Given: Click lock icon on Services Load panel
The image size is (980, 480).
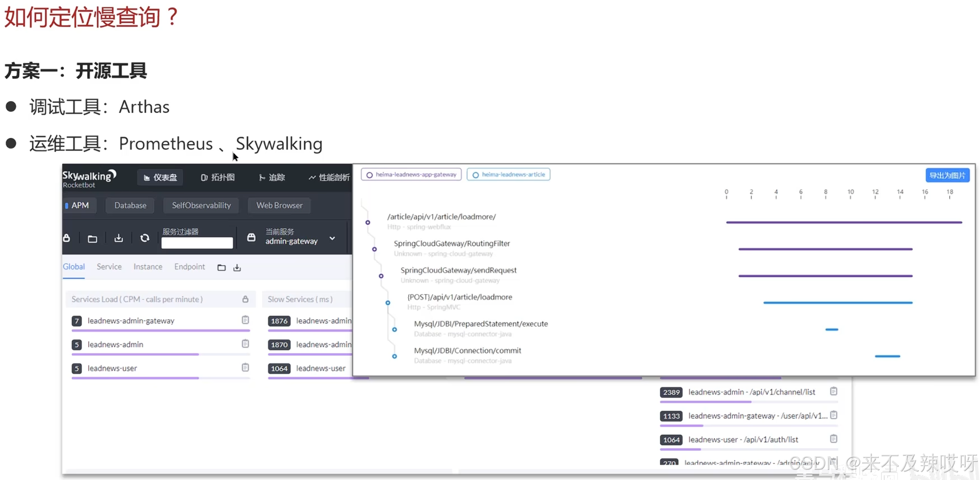Looking at the screenshot, I should click(x=245, y=299).
